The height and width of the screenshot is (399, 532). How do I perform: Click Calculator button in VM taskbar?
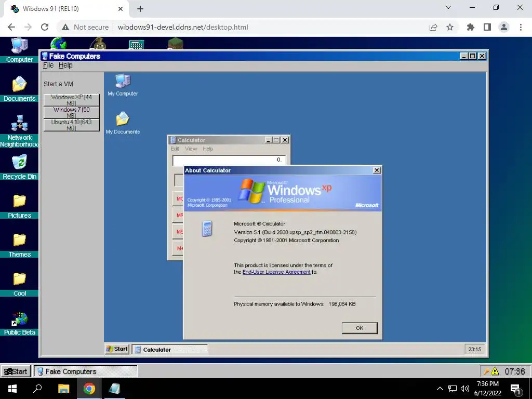point(170,350)
